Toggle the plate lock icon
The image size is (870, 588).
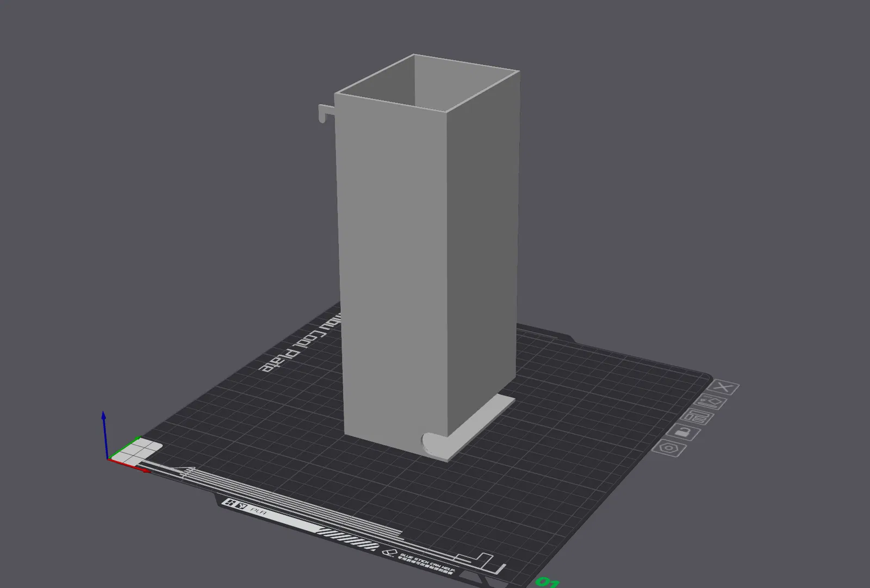pos(685,433)
